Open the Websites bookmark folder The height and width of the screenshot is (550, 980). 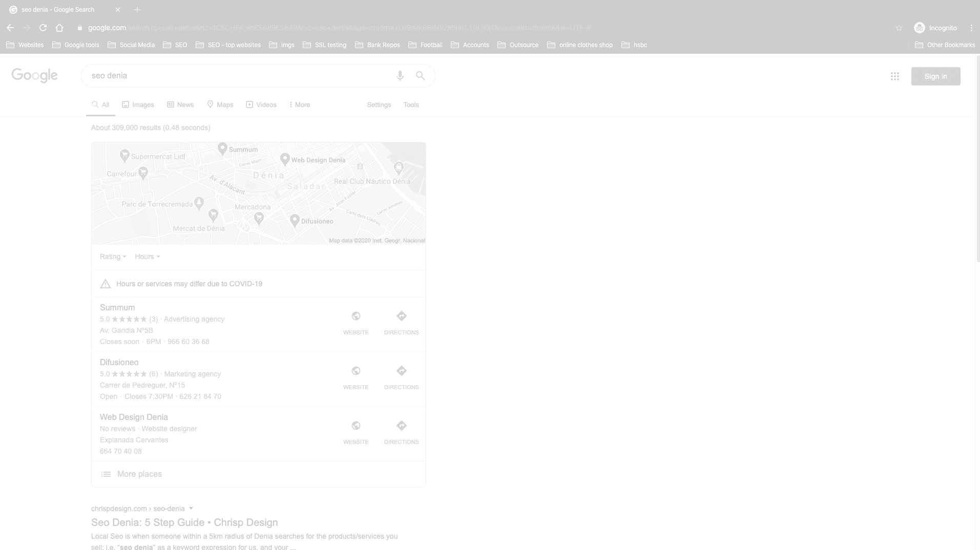pos(25,45)
